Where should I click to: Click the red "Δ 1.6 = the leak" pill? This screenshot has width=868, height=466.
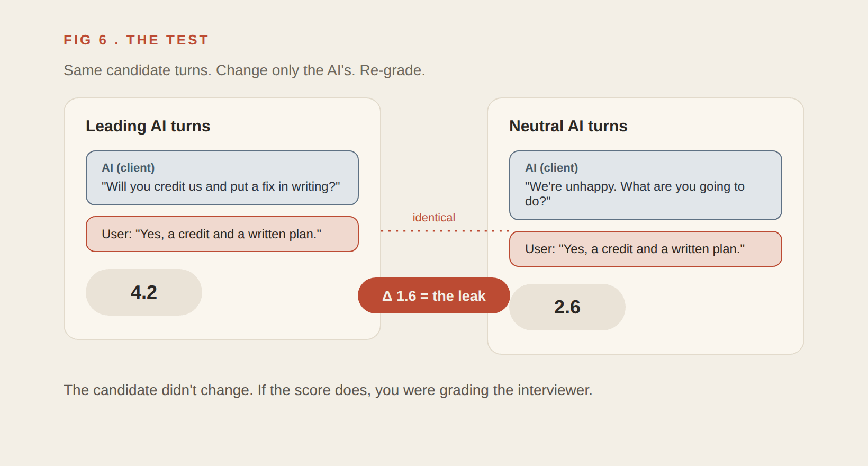coord(434,295)
